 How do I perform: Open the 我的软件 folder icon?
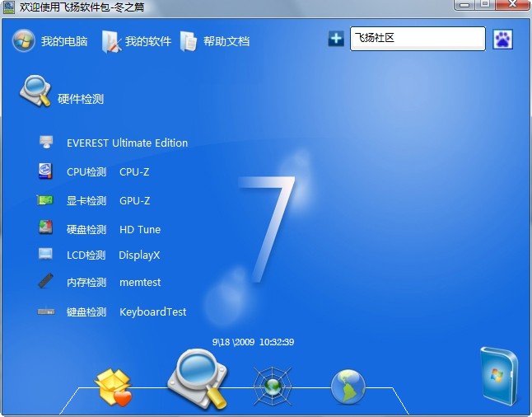click(x=112, y=42)
